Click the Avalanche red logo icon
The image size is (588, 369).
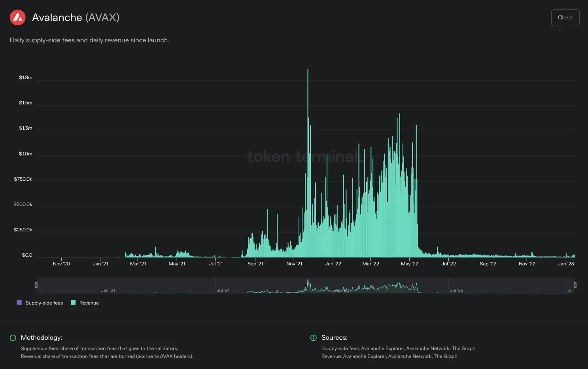[18, 17]
